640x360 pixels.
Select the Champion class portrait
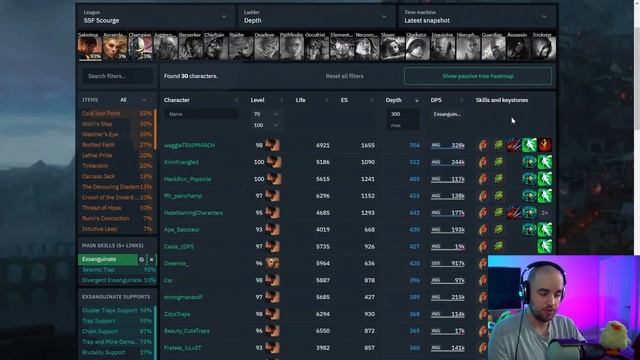(x=140, y=47)
